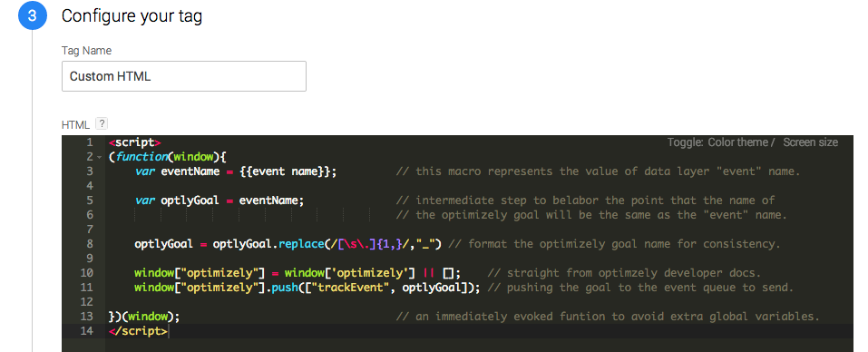Click 'var optlyGoal = eventName;' on line 5
868x352 pixels.
(219, 200)
